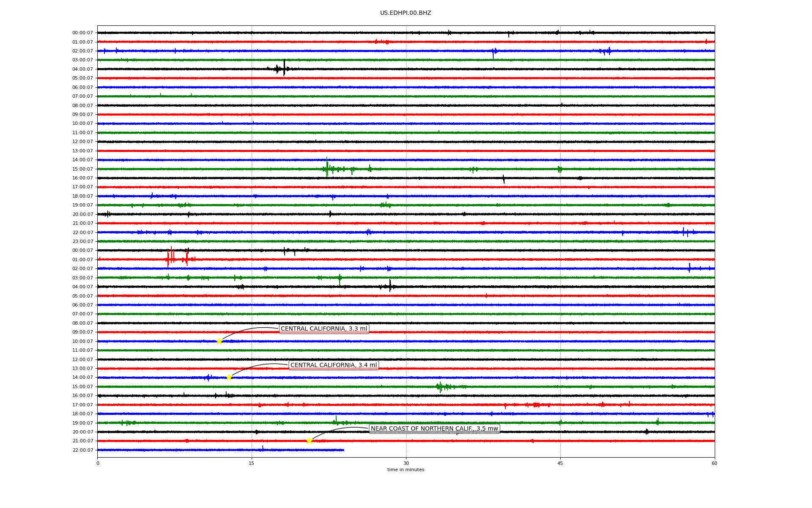This screenshot has width=812, height=508.
Task: Click the 45 tick label on the x-axis
Action: (x=560, y=463)
